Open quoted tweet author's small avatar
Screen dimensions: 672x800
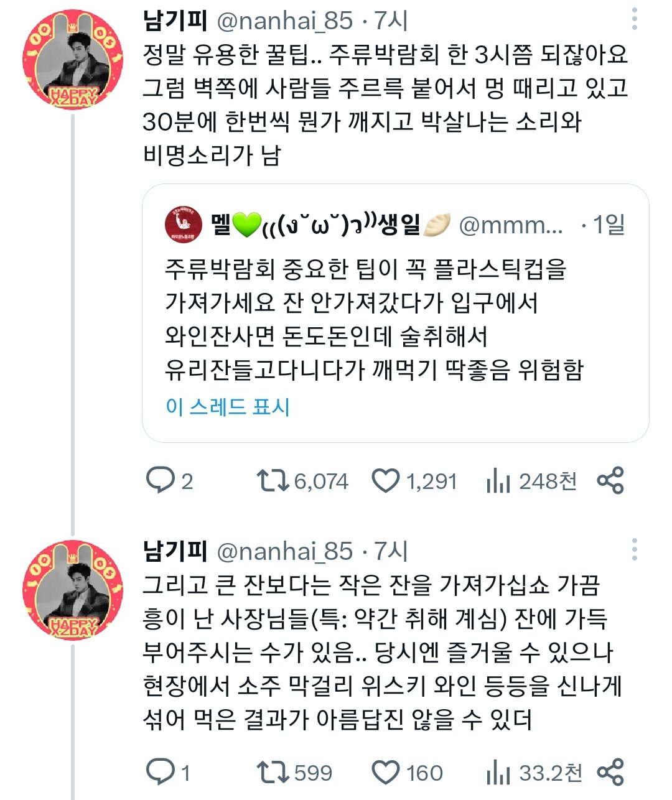184,225
